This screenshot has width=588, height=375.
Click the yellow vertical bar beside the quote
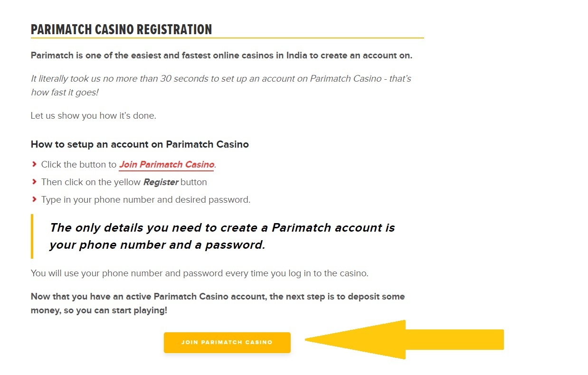[32, 236]
